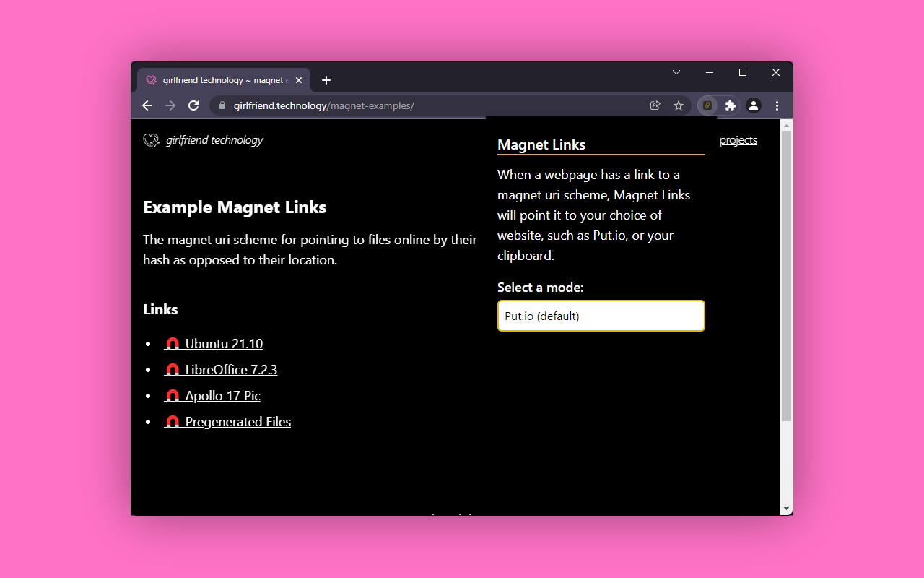
Task: Open the Select a mode dropdown
Action: pyautogui.click(x=601, y=316)
